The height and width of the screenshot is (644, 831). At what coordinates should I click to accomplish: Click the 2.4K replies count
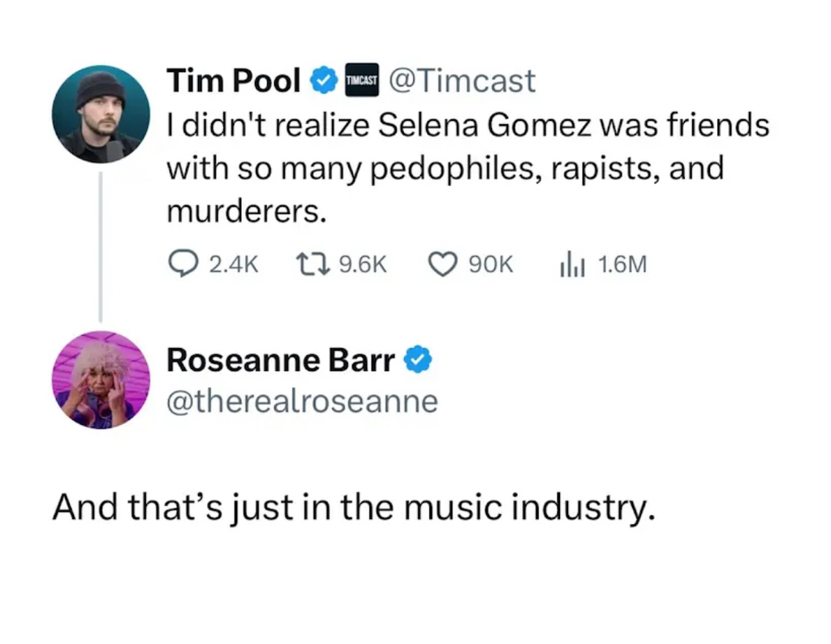coord(234,264)
